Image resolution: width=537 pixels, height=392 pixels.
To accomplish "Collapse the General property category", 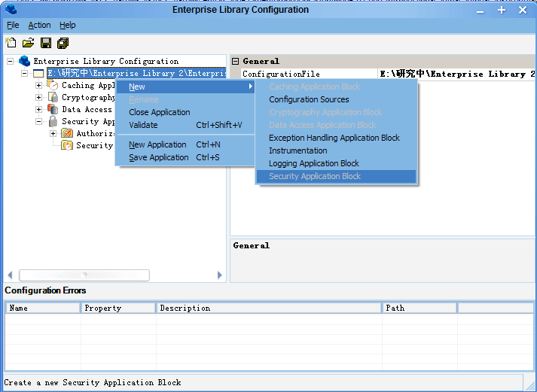I will [235, 61].
